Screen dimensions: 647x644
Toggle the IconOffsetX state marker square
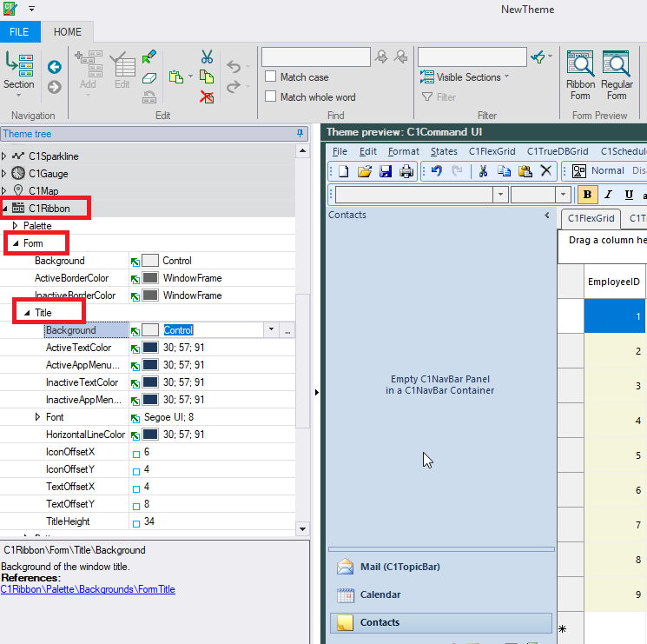(x=136, y=454)
